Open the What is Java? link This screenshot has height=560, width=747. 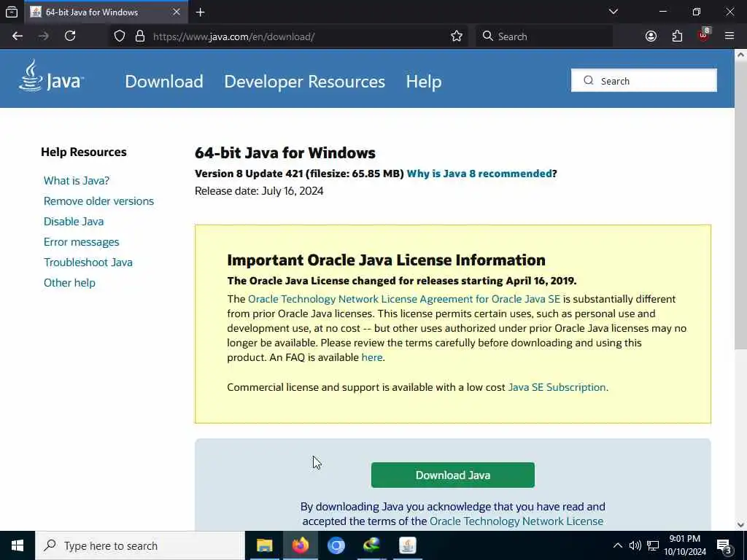77,181
